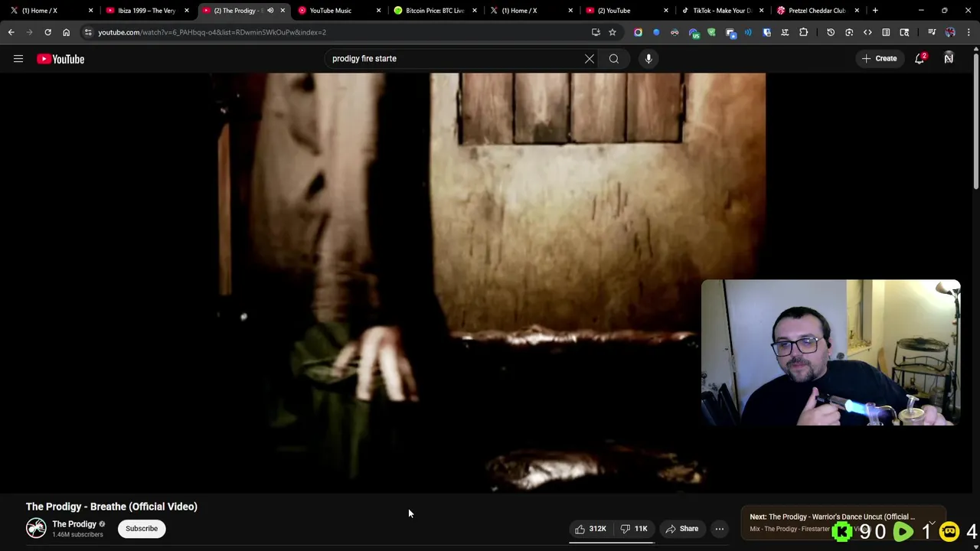
Task: View site information icon in address bar
Action: pos(88,32)
